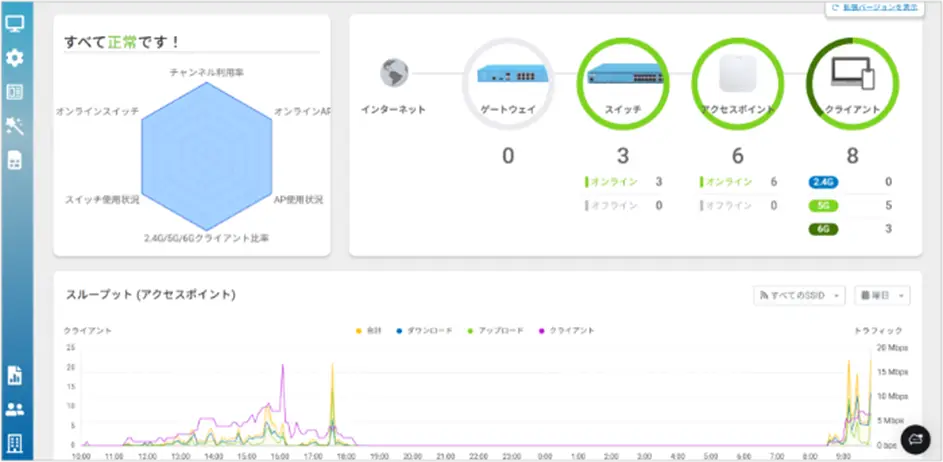The width and height of the screenshot is (943, 462).
Task: Click the 新規バージョンを表示 link
Action: pos(872,8)
